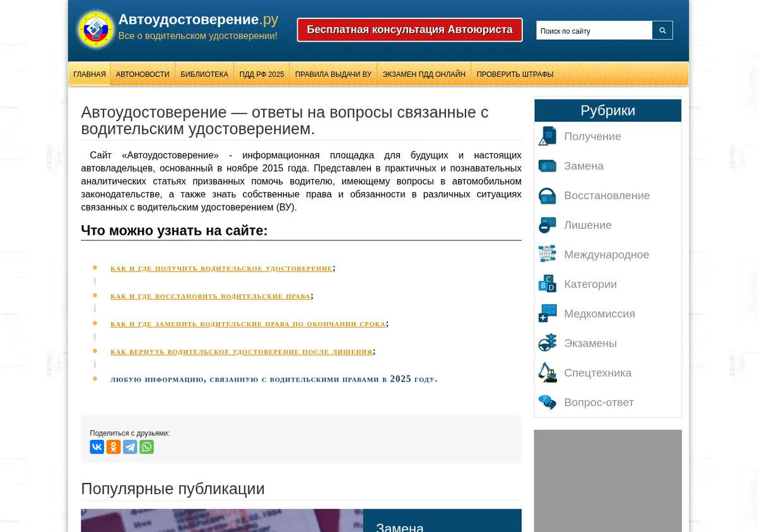Open link about restoring driver's license
The width and height of the screenshot is (757, 532).
(211, 296)
